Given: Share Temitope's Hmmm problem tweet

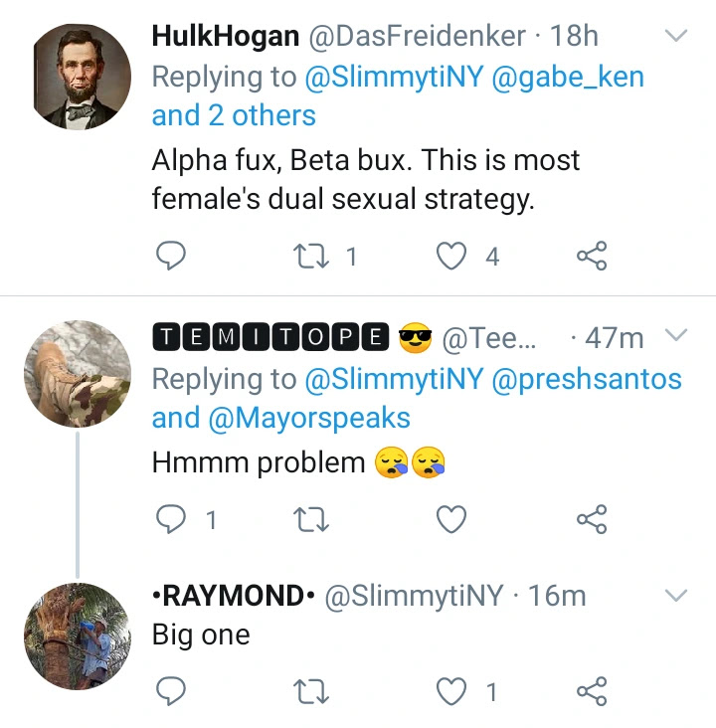Looking at the screenshot, I should (x=592, y=519).
